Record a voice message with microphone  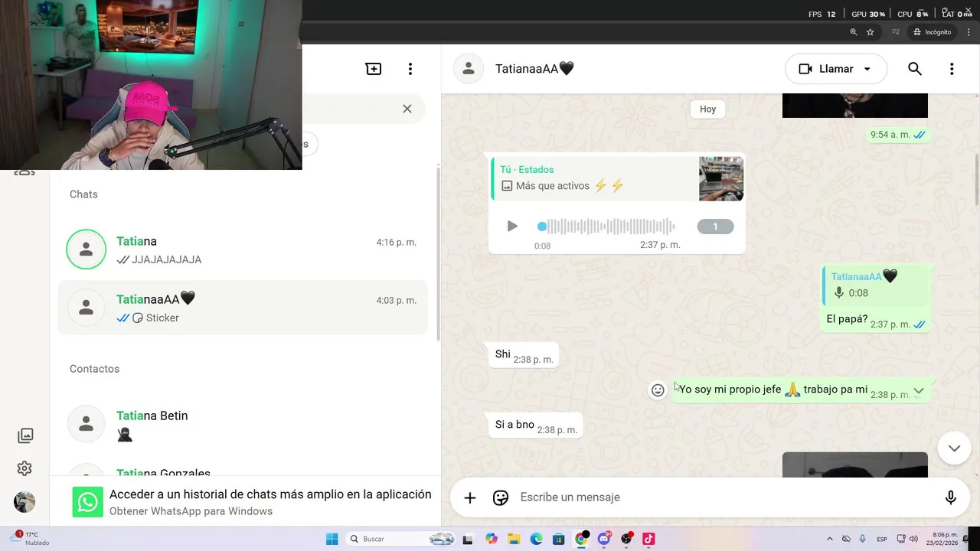951,497
